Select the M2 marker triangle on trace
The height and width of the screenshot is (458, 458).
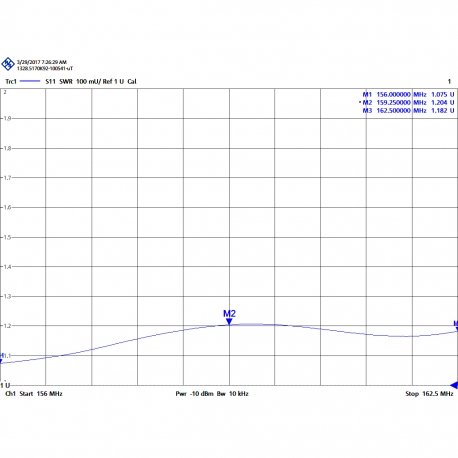pos(229,322)
